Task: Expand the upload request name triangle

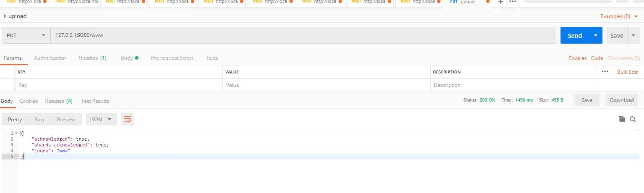Action: click(x=5, y=16)
